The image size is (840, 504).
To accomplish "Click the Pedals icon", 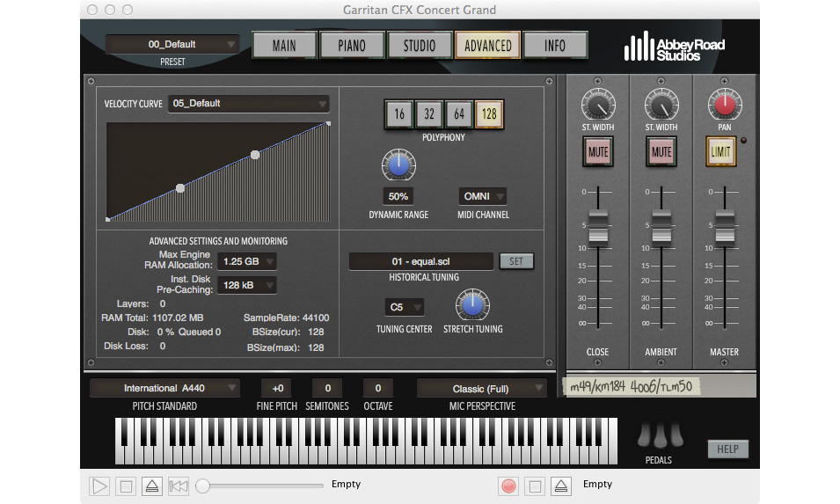I will coord(659,436).
